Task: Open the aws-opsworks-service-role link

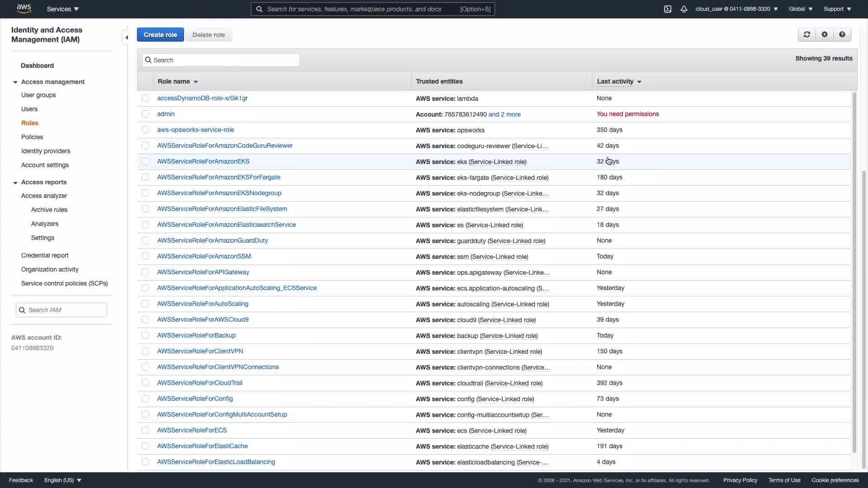Action: [195, 130]
